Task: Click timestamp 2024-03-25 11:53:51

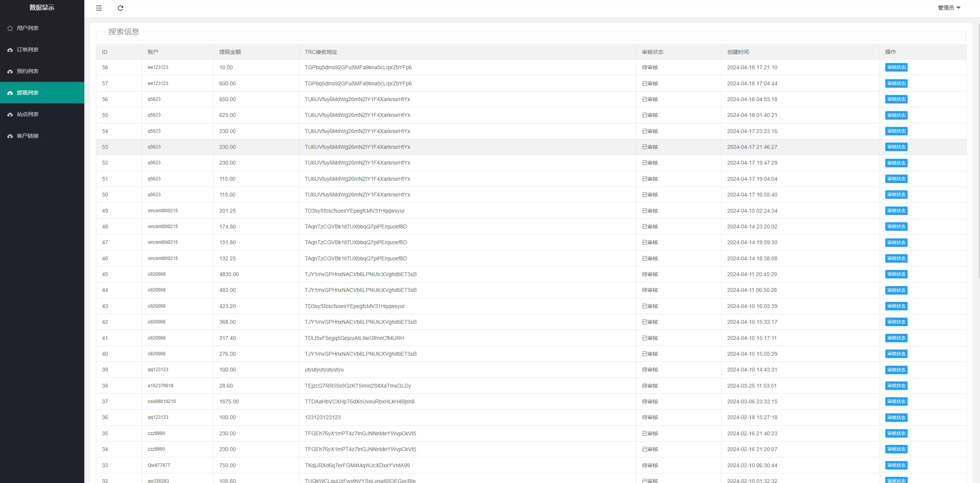Action: 752,386
